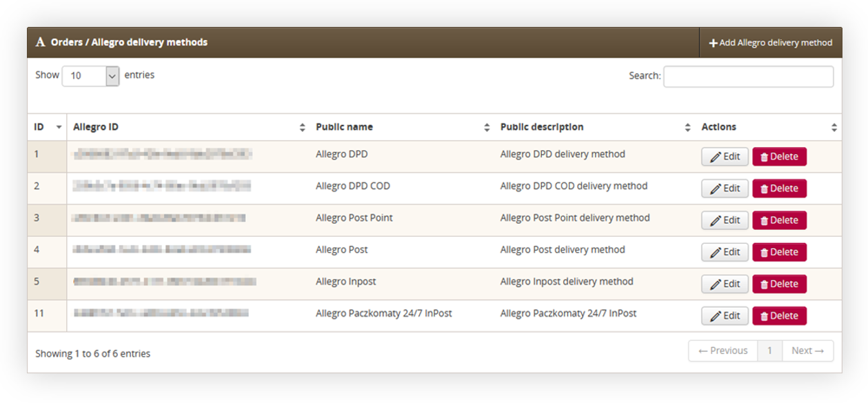The height and width of the screenshot is (403, 868).
Task: Sort table by ID column
Action: tap(47, 127)
